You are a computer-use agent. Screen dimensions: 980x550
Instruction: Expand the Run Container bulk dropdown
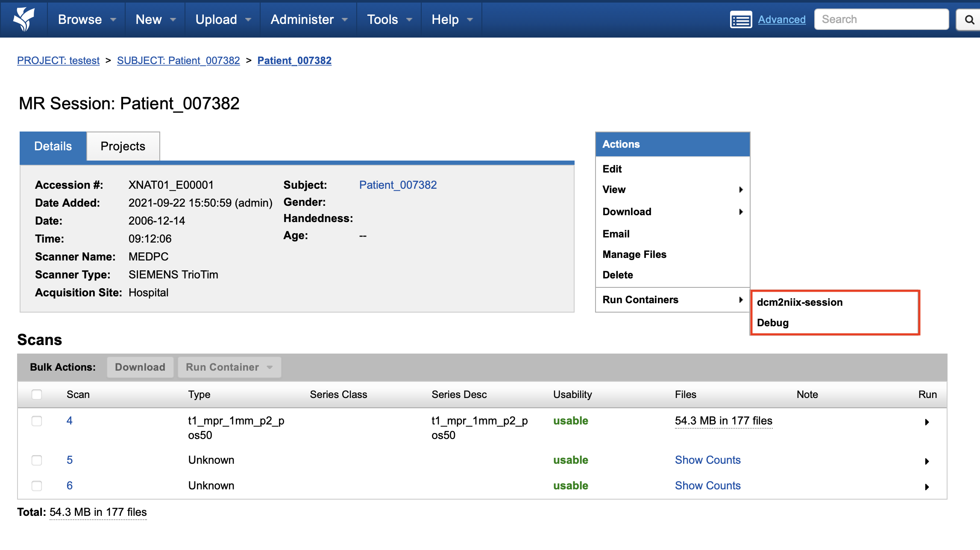(229, 367)
